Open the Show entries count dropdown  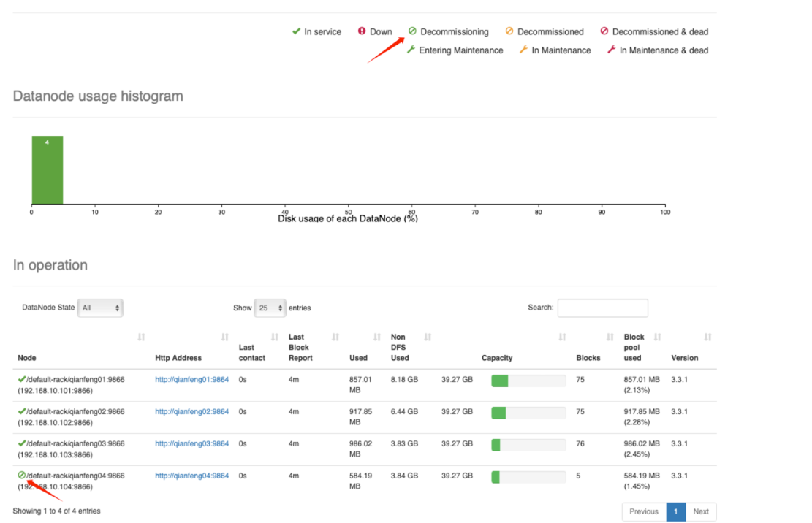[x=270, y=308]
